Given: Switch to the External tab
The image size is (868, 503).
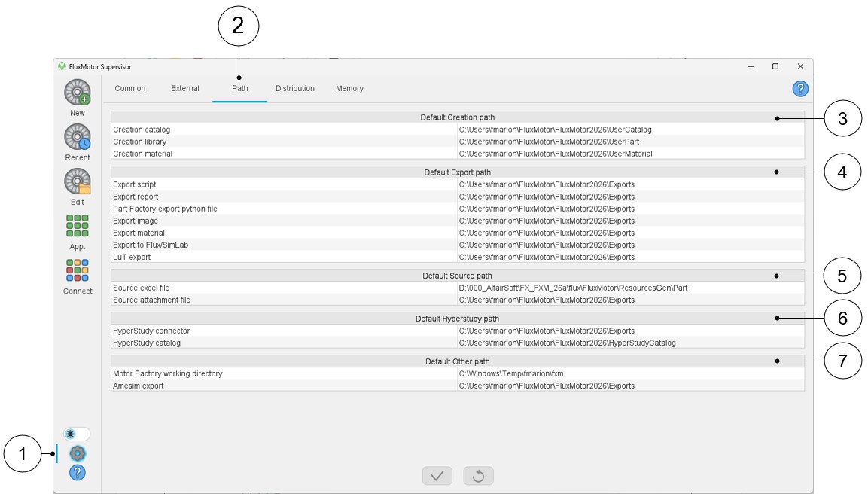Looking at the screenshot, I should (185, 89).
